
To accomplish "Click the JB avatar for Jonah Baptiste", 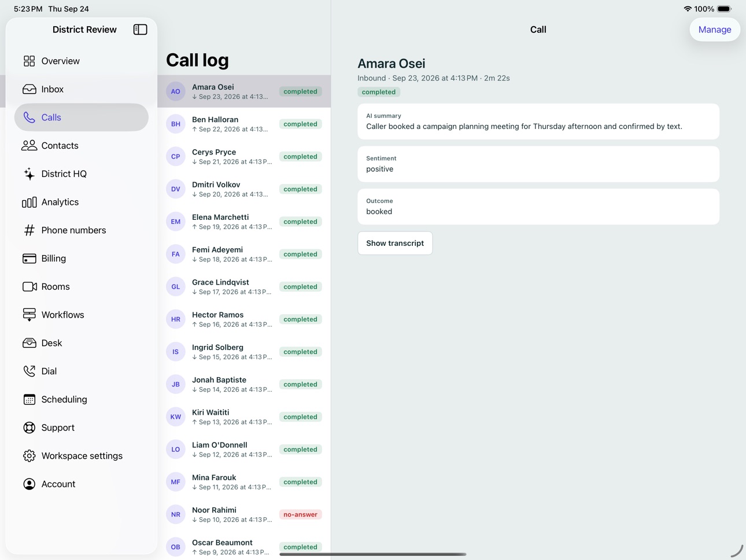I will [176, 384].
